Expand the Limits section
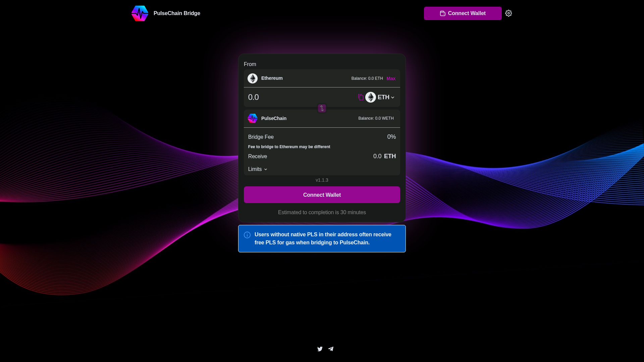Viewport: 644px width, 362px height. [x=258, y=169]
